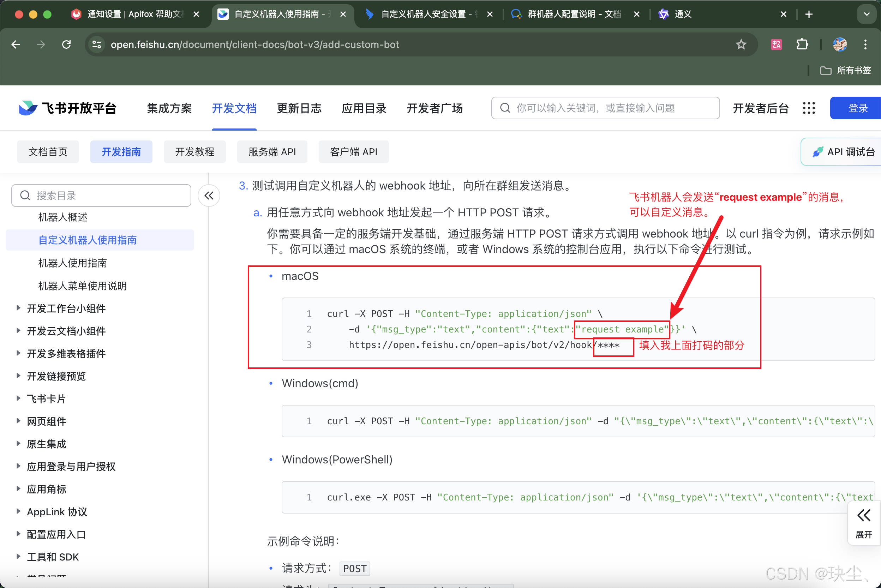
Task: Open the translate extension icon
Action: click(x=776, y=44)
